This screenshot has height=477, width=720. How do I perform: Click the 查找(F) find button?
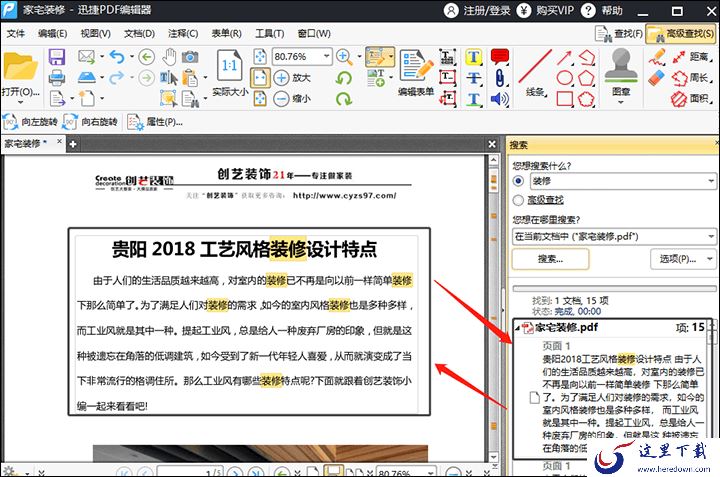coord(618,34)
